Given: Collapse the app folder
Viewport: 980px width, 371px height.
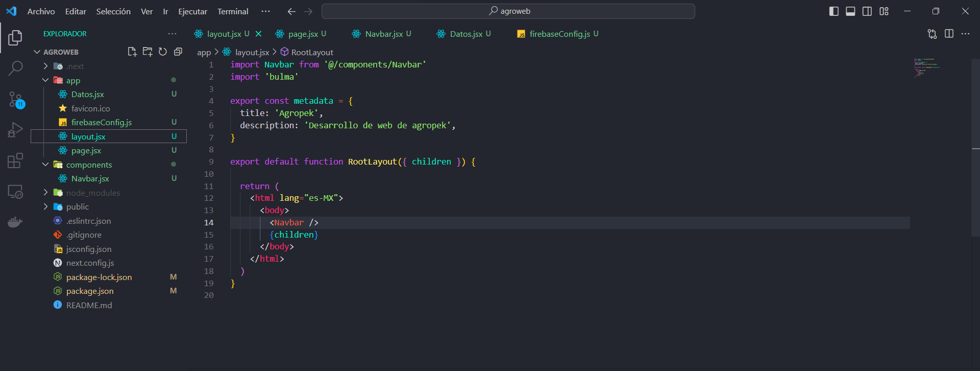Looking at the screenshot, I should coord(45,80).
